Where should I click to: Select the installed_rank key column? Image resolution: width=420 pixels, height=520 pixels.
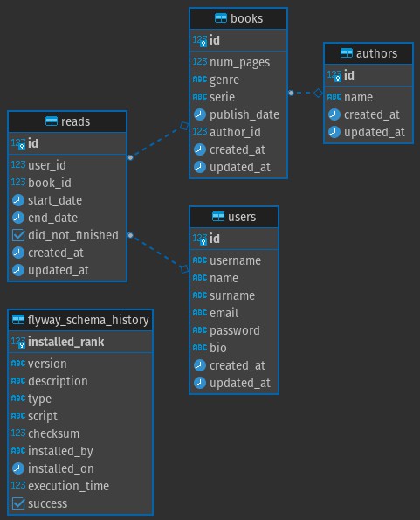80,342
